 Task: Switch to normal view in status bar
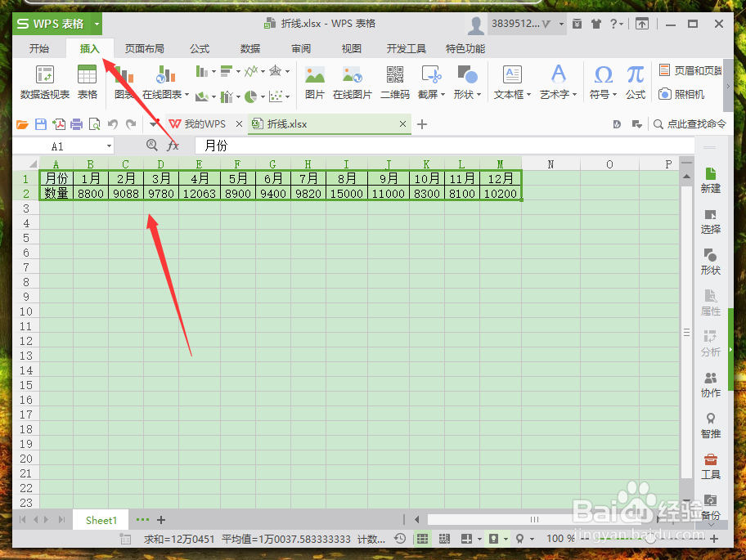[x=422, y=539]
